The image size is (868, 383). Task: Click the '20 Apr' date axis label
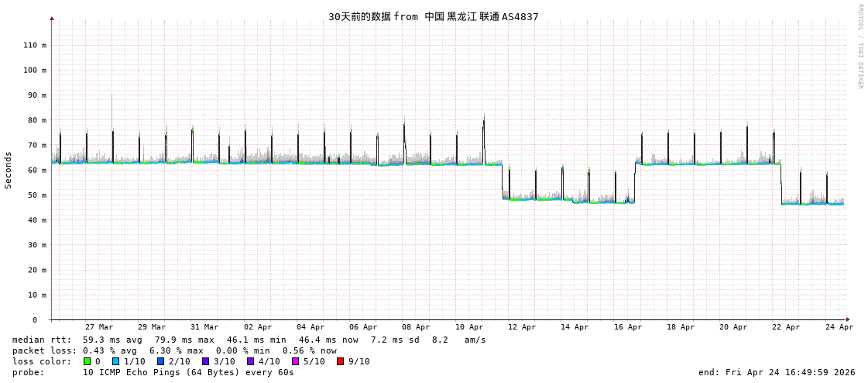click(733, 327)
